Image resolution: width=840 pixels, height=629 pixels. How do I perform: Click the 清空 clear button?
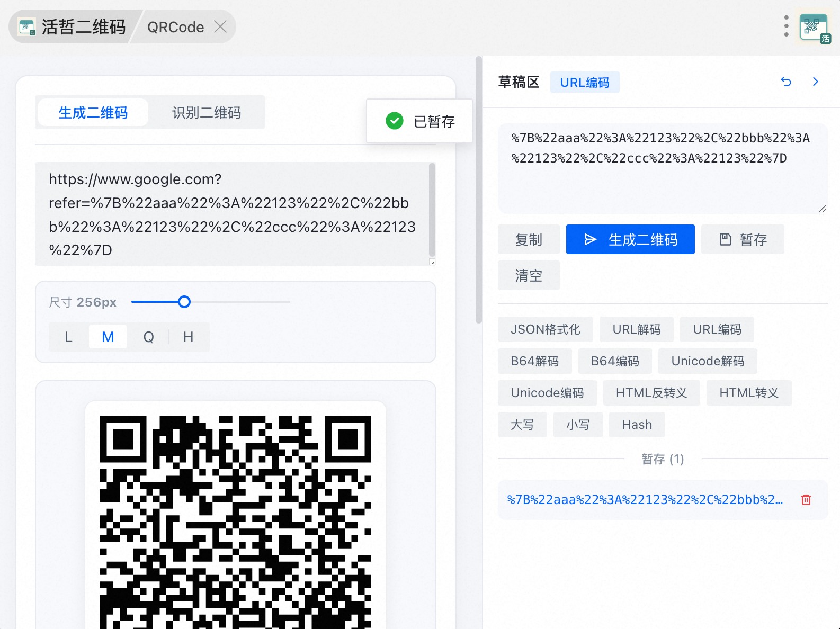pos(529,275)
